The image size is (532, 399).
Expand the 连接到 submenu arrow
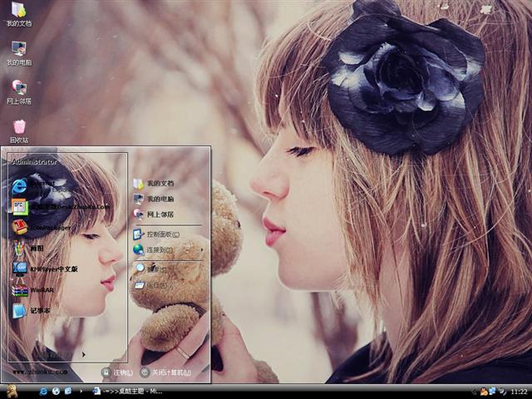[202, 249]
